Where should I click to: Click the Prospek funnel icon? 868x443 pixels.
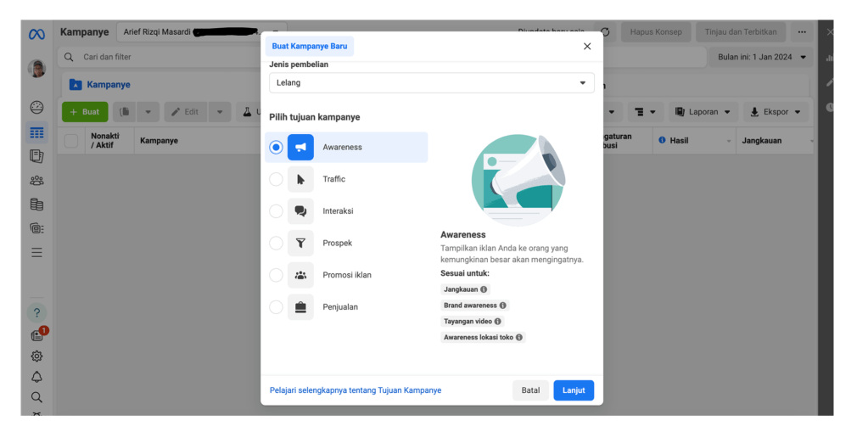[x=300, y=243]
